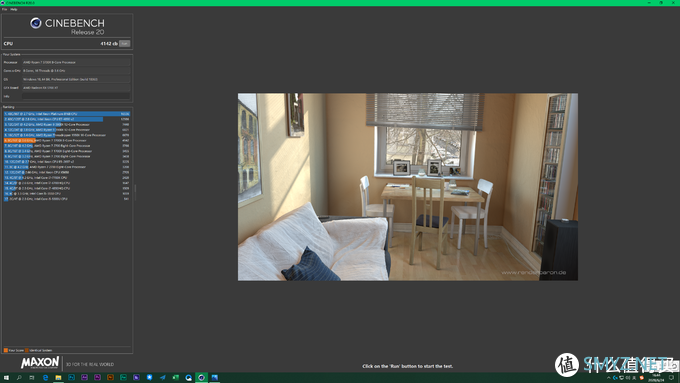The height and width of the screenshot is (383, 680).
Task: Click the orange Your Score legend swatch
Action: click(x=6, y=350)
